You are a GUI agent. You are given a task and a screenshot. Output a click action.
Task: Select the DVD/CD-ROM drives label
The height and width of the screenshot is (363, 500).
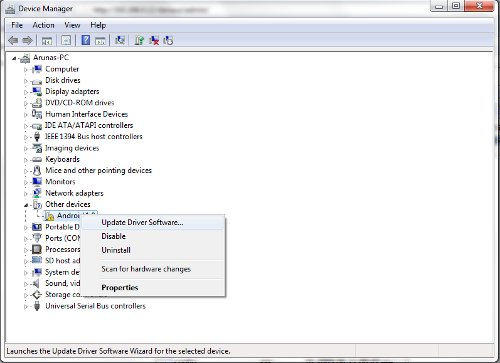coord(80,102)
